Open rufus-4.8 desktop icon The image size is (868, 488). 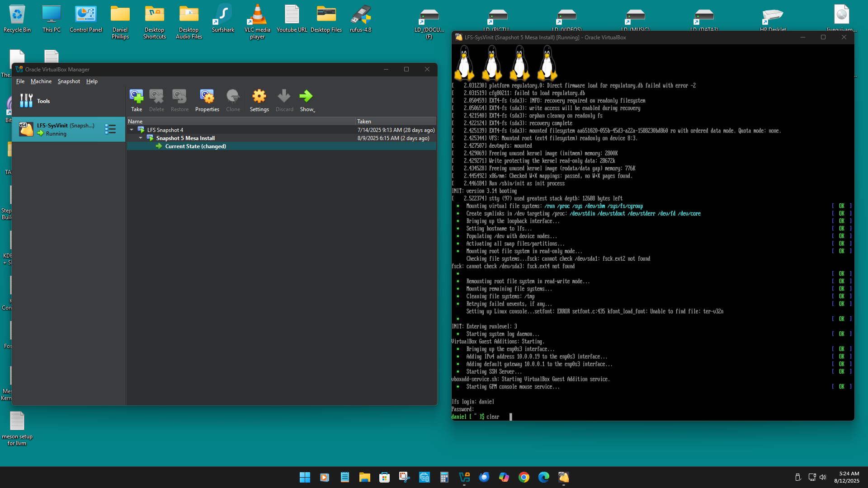(360, 15)
